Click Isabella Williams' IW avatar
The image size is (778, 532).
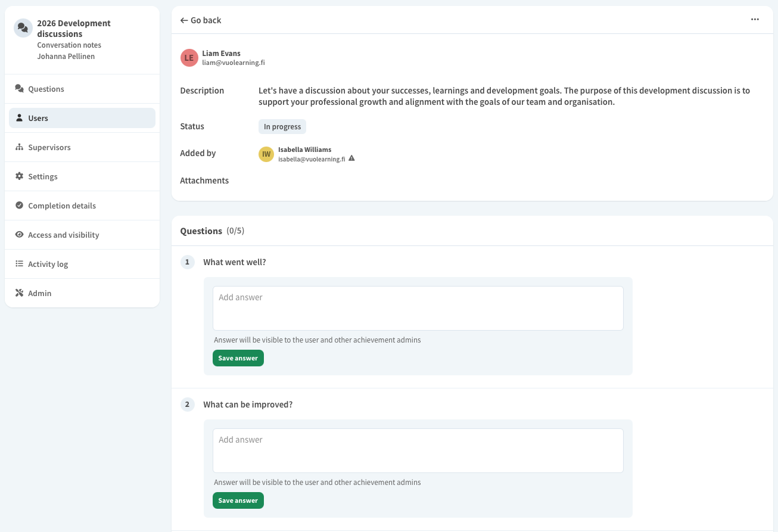pyautogui.click(x=266, y=154)
